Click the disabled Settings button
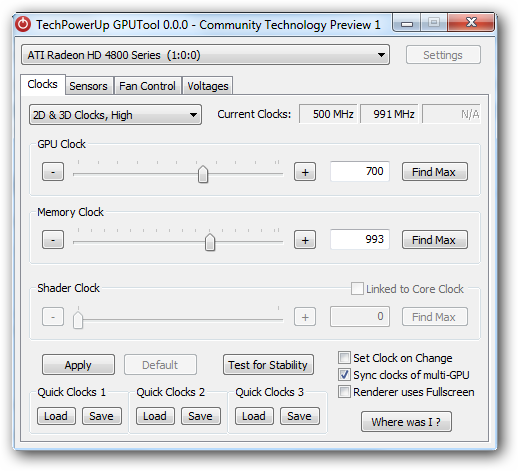This screenshot has height=471, width=518. coord(443,55)
